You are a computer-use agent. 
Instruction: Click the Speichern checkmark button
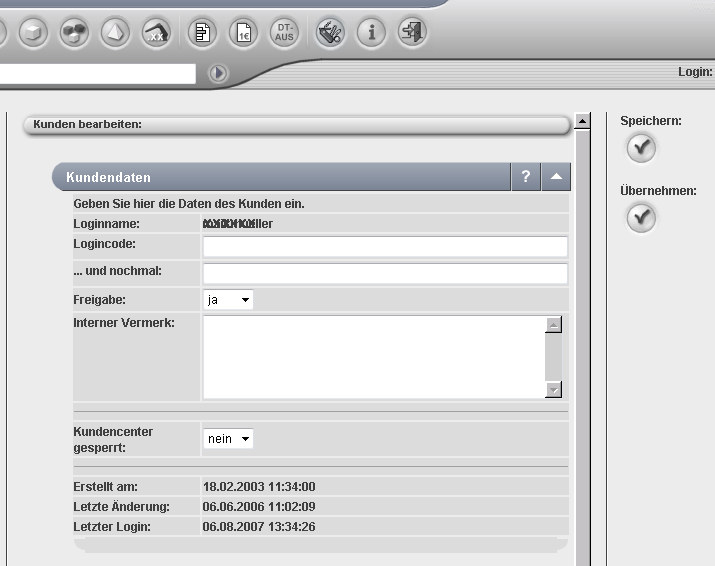pyautogui.click(x=641, y=149)
